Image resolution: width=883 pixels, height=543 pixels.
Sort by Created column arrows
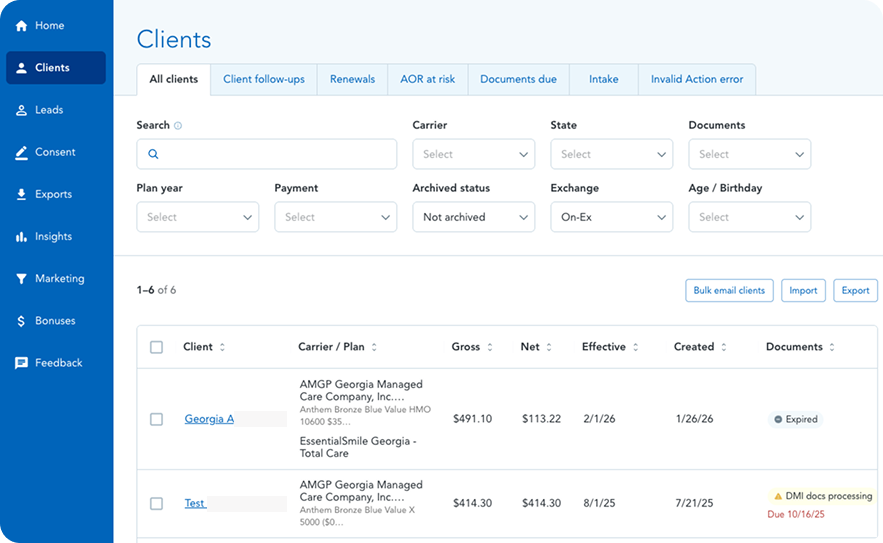[x=724, y=347]
